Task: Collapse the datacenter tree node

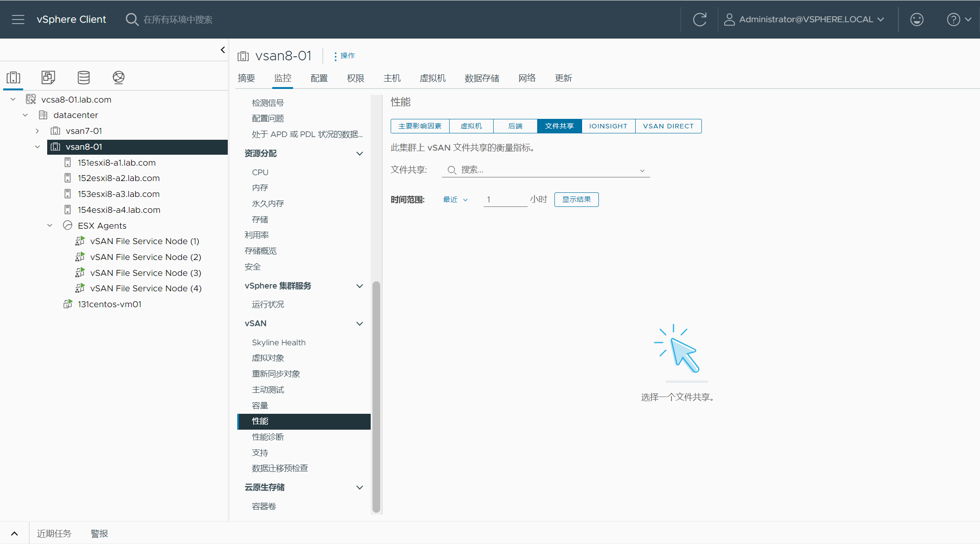Action: click(x=25, y=115)
